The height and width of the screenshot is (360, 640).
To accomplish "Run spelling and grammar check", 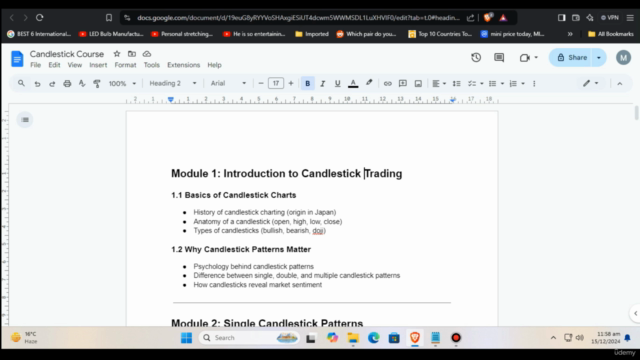I will click(82, 83).
